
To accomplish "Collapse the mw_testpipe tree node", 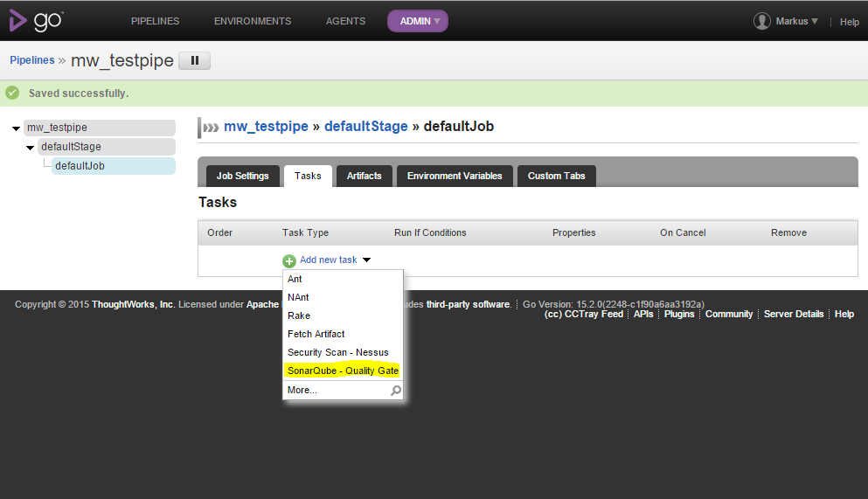I will click(16, 128).
